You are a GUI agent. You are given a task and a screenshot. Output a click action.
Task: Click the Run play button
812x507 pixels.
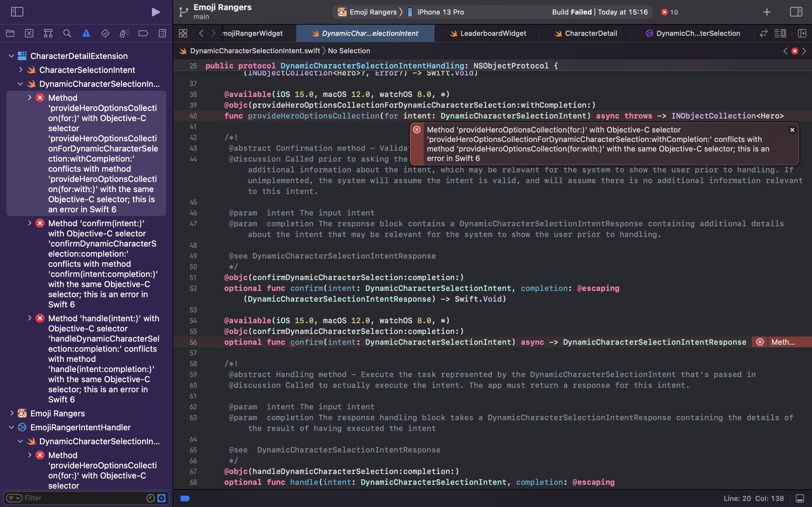[155, 12]
